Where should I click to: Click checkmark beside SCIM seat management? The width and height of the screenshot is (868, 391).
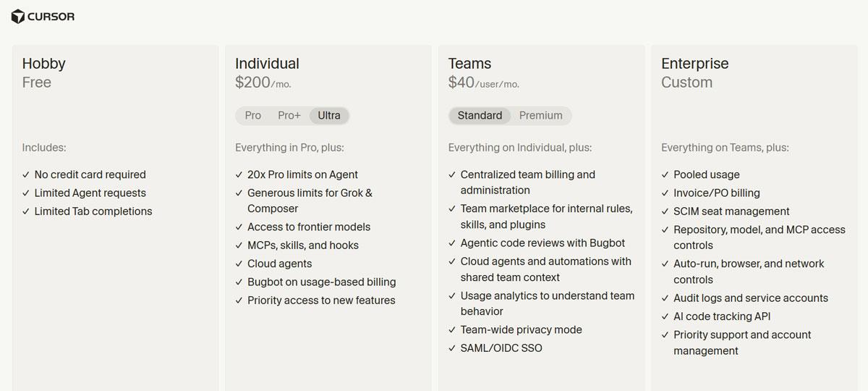pyautogui.click(x=665, y=211)
